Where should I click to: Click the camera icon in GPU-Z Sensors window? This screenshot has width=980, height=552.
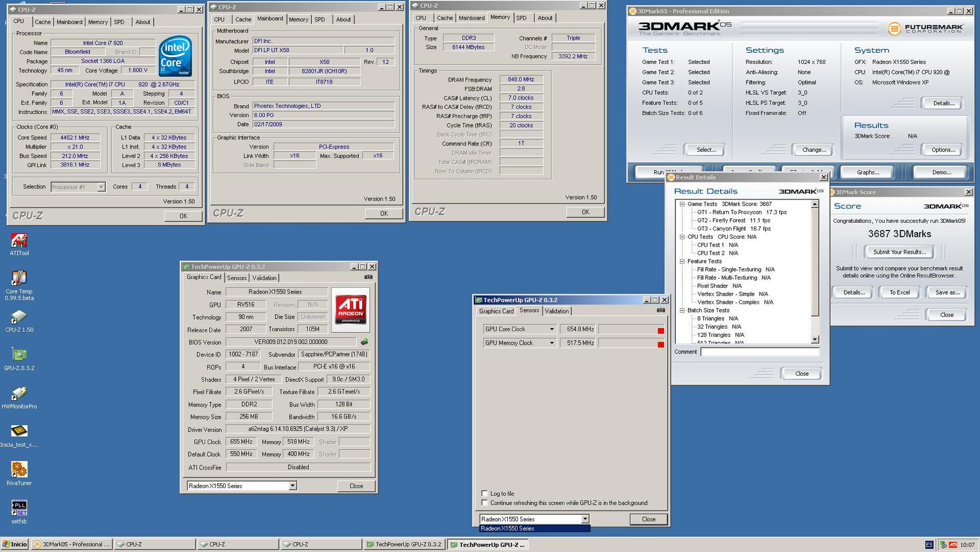tap(660, 310)
